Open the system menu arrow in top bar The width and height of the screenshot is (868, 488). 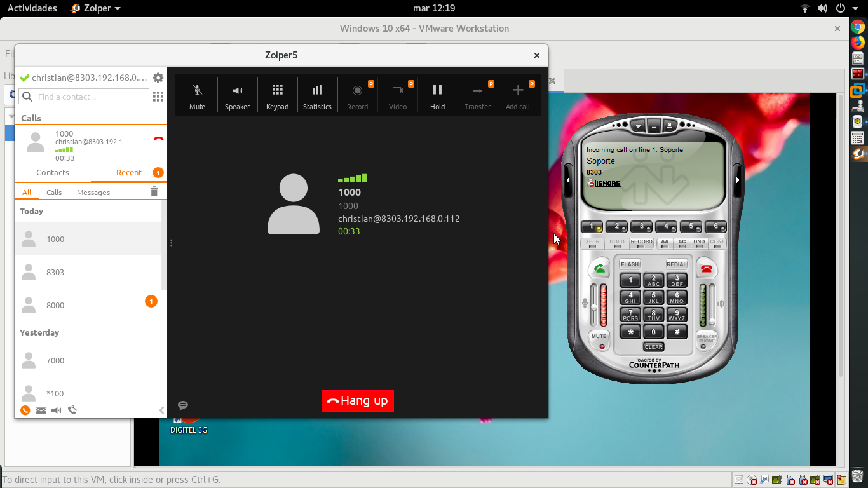click(856, 8)
